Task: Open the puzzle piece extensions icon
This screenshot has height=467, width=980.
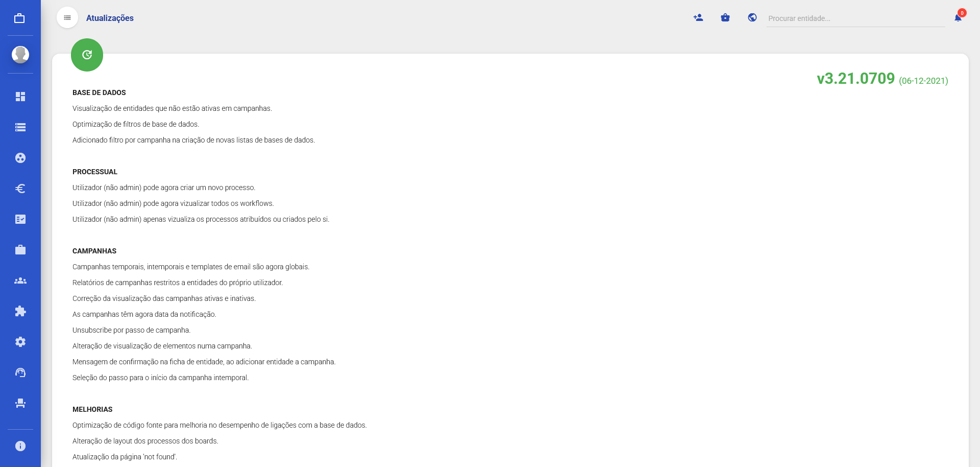Action: pos(20,311)
